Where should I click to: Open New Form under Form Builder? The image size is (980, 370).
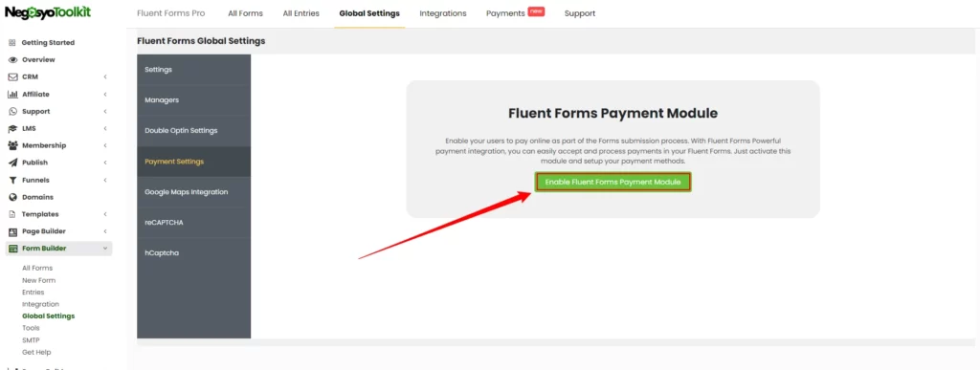tap(38, 280)
